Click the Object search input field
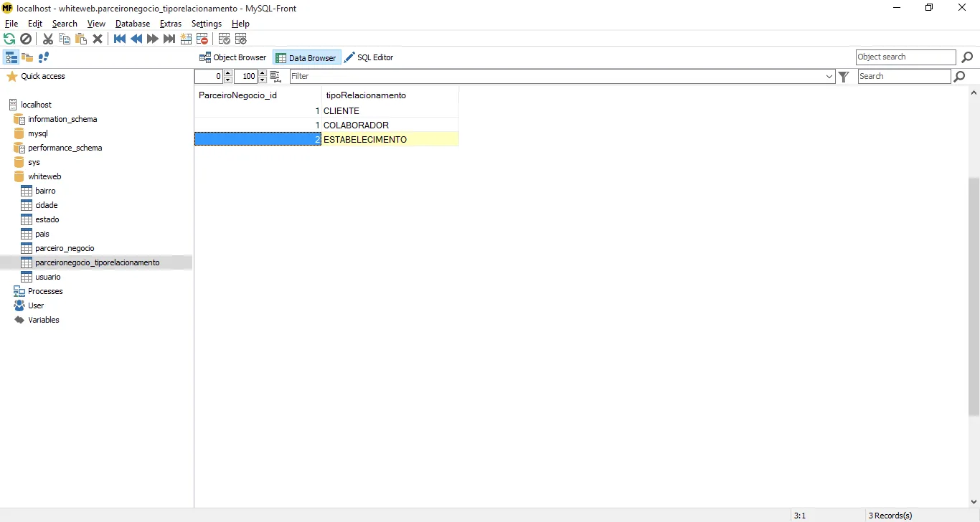 (x=906, y=57)
